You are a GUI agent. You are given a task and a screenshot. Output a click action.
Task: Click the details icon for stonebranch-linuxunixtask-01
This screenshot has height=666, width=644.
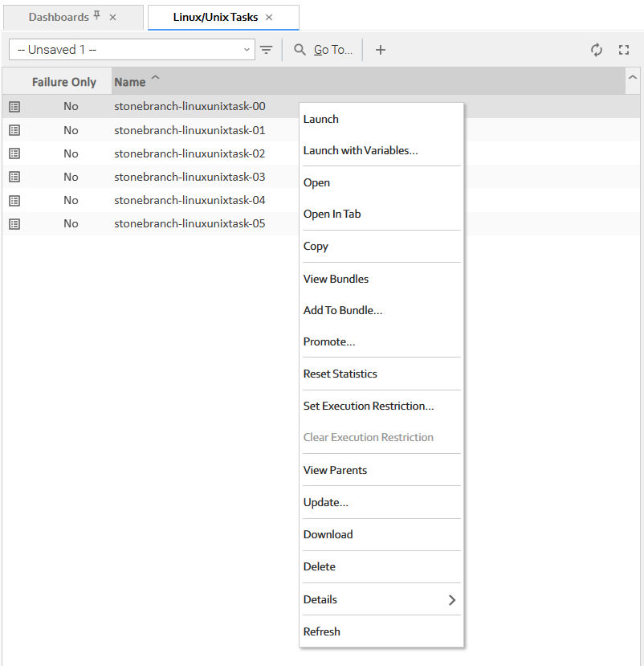tap(14, 130)
